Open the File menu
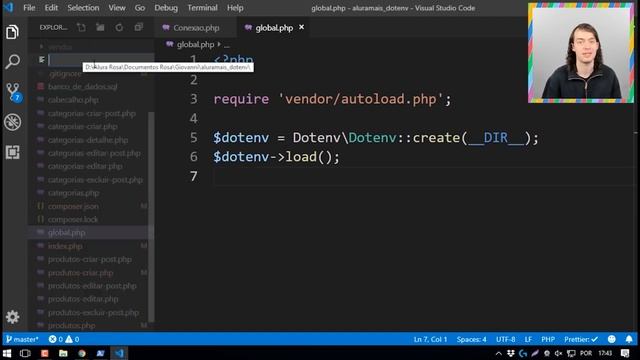 (x=29, y=8)
